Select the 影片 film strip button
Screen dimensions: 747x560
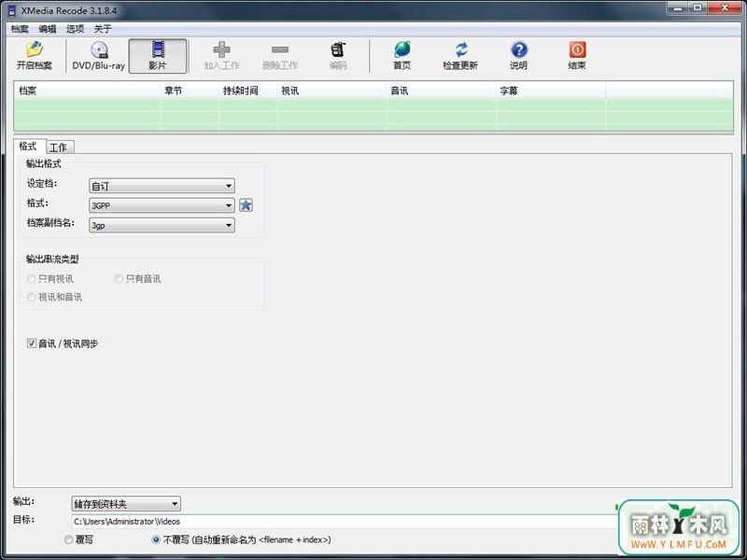click(x=158, y=56)
